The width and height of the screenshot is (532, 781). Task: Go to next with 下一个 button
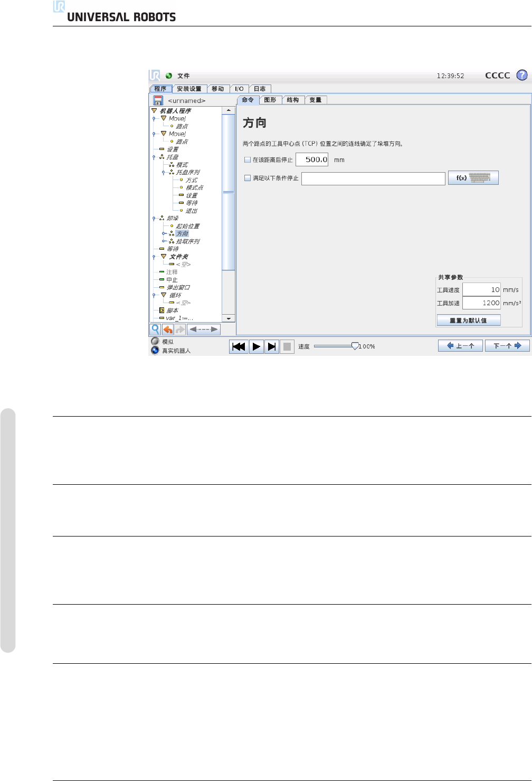(507, 346)
